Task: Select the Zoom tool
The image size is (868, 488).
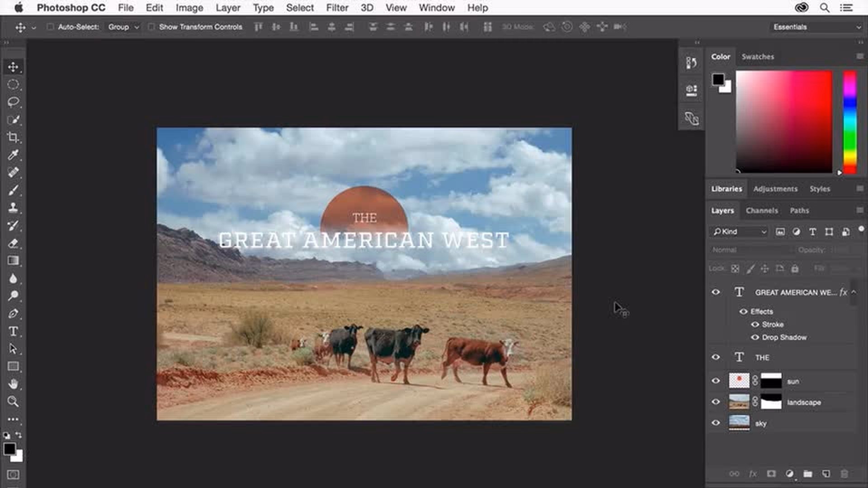Action: 14,402
